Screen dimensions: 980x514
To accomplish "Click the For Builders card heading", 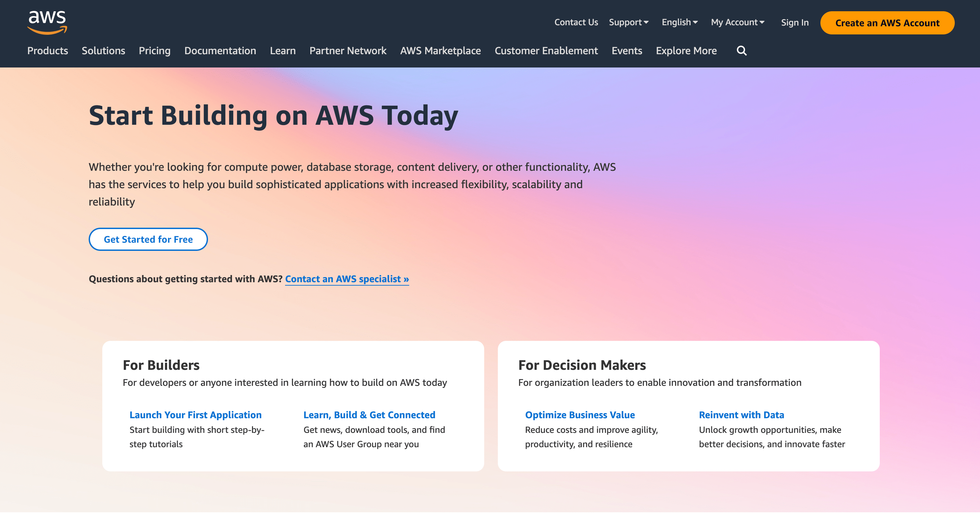I will click(x=161, y=365).
